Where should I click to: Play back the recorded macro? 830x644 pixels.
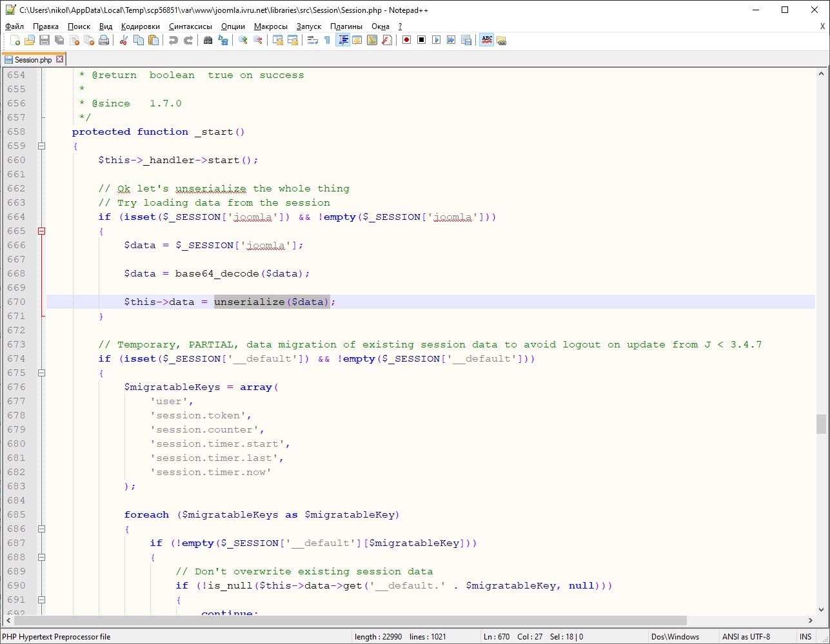(x=437, y=41)
